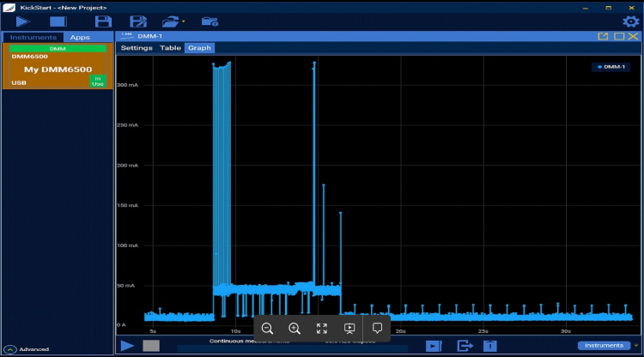The width and height of the screenshot is (644, 357).
Task: Pop out the DMM-1 panel window
Action: point(603,36)
